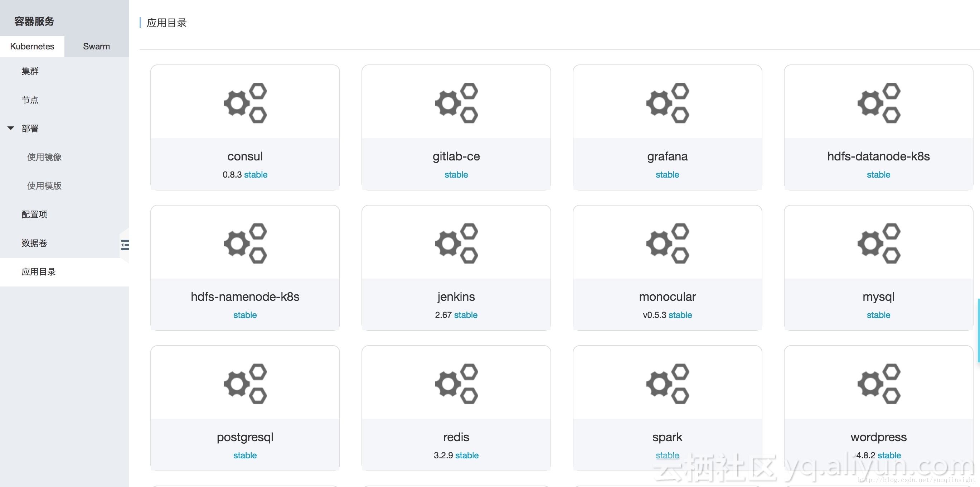Open the postgresql chart name
980x487 pixels.
click(x=245, y=438)
